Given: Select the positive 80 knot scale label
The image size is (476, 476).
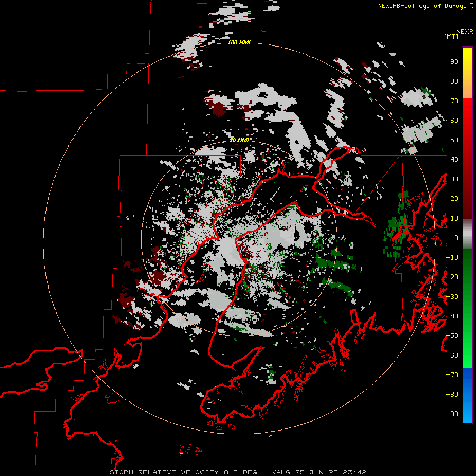Looking at the screenshot, I should [454, 81].
